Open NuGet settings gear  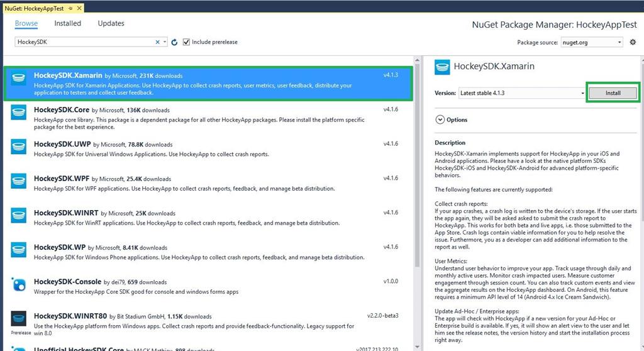[633, 42]
